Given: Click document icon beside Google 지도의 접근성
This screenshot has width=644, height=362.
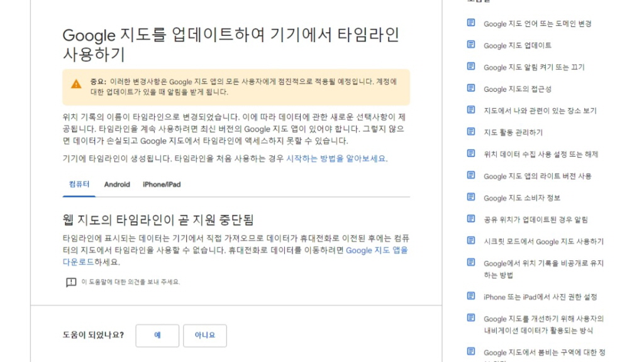Looking at the screenshot, I should (x=471, y=88).
